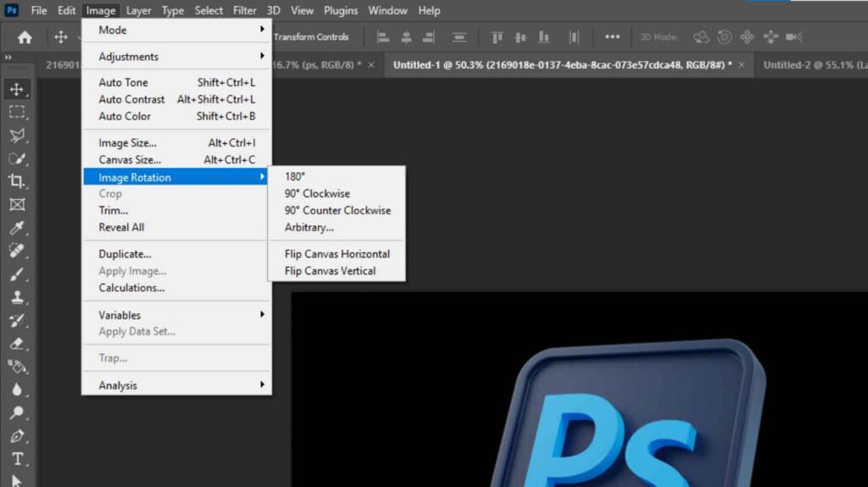Click Move tool preset icon in options bar
Screen dimensions: 868x487
pyautogui.click(x=61, y=37)
